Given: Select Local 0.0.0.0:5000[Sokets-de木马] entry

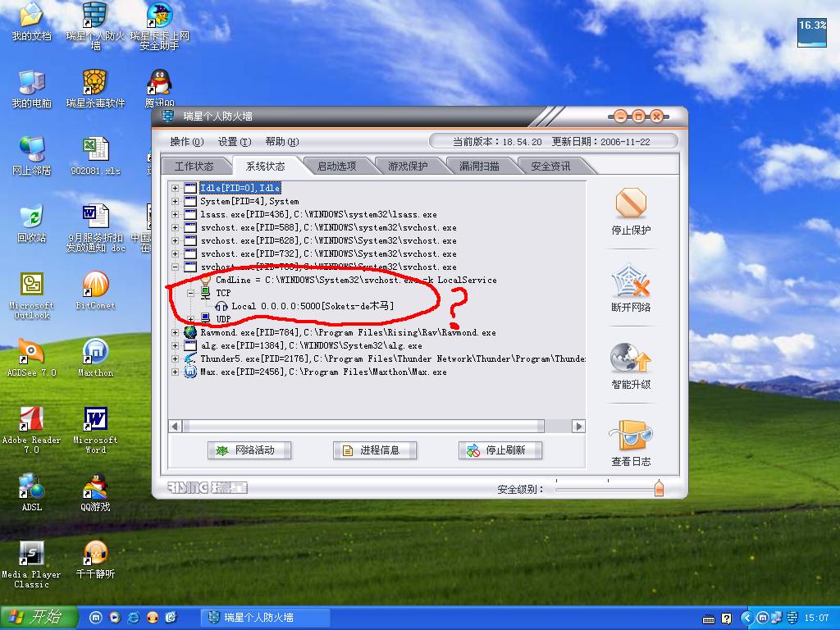Looking at the screenshot, I should point(313,306).
